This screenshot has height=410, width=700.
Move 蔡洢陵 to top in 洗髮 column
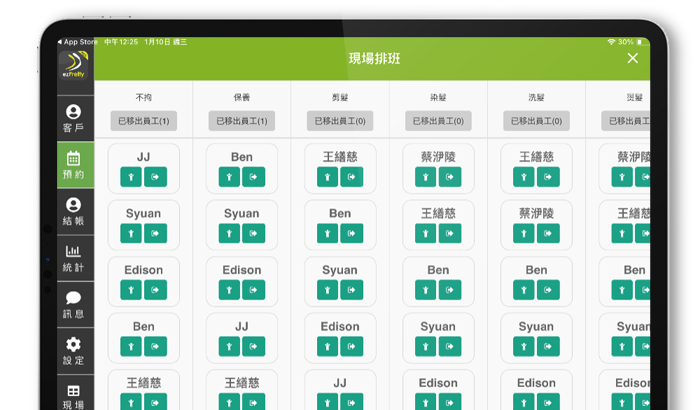click(x=524, y=233)
